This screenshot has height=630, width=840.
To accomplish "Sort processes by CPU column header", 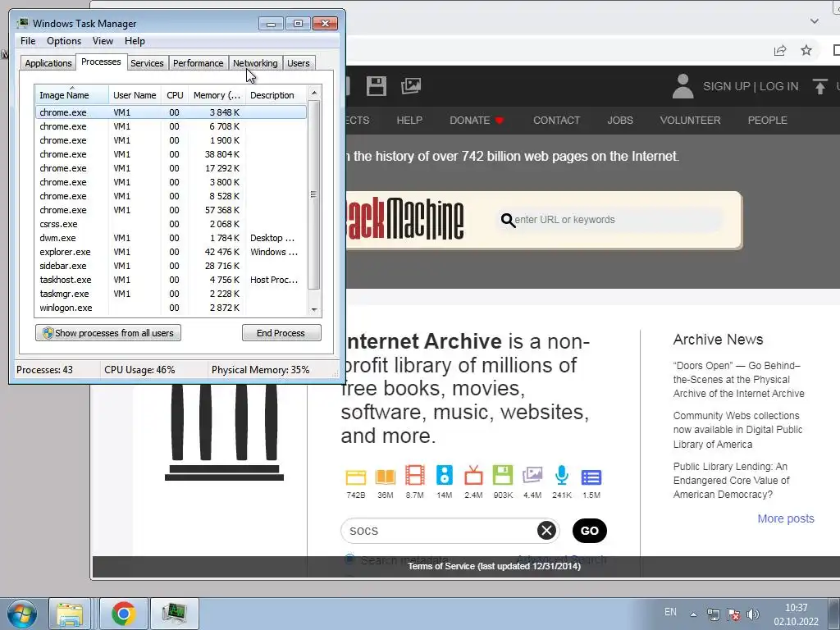I will (175, 95).
